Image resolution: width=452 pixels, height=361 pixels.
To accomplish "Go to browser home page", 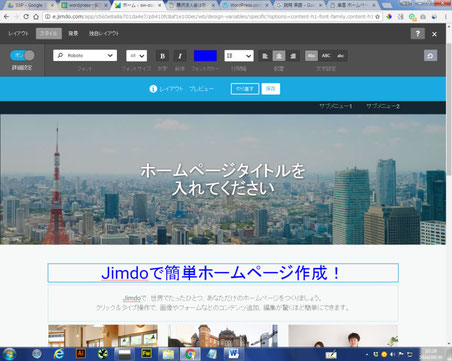I will [36, 16].
